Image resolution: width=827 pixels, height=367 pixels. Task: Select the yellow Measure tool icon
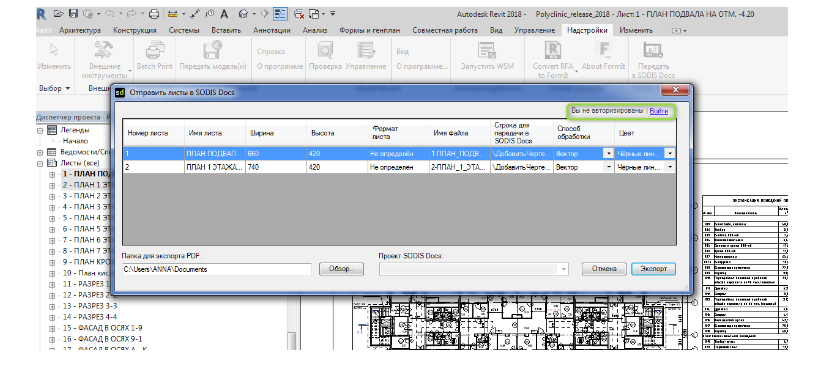[x=172, y=14]
